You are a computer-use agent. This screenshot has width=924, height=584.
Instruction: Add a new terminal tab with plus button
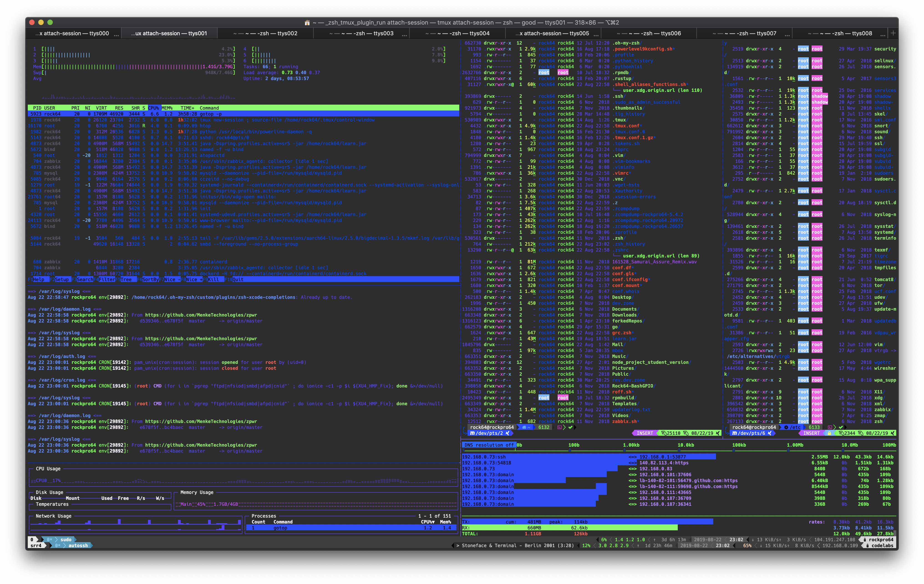[893, 33]
